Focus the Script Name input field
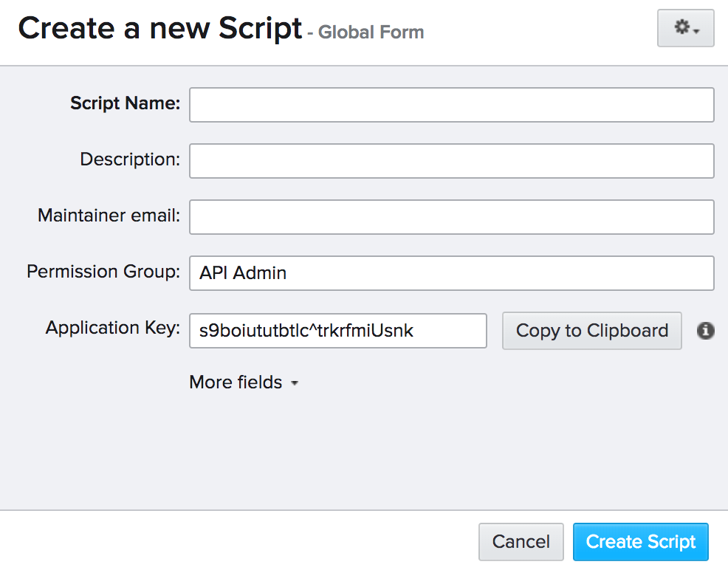Image resolution: width=728 pixels, height=570 pixels. [x=451, y=105]
